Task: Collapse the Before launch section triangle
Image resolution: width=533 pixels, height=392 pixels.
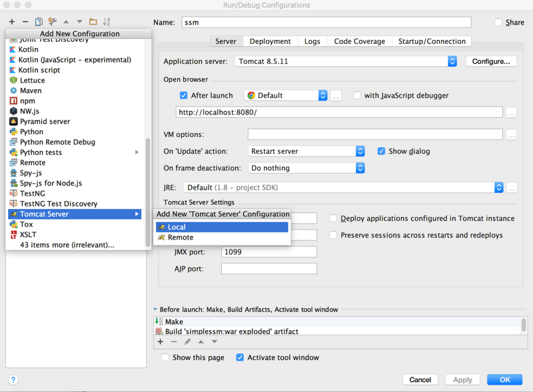Action: [x=155, y=309]
